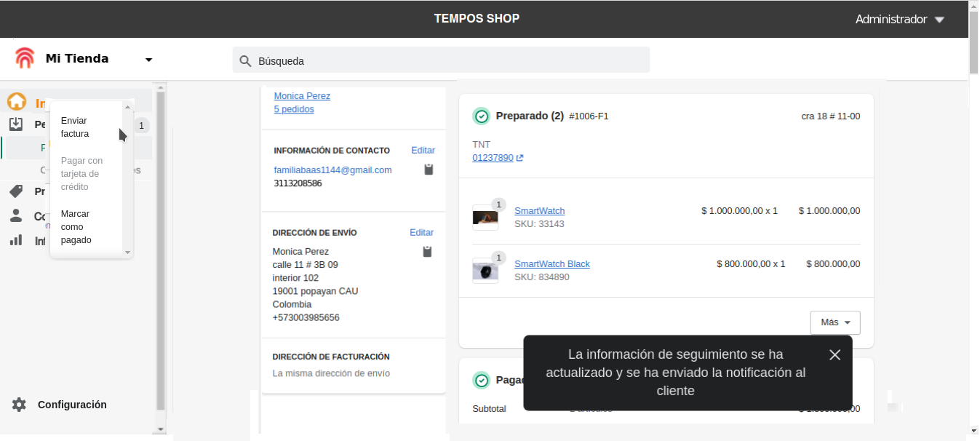Click the search magnifier icon
The height and width of the screenshot is (441, 980).
[x=245, y=61]
